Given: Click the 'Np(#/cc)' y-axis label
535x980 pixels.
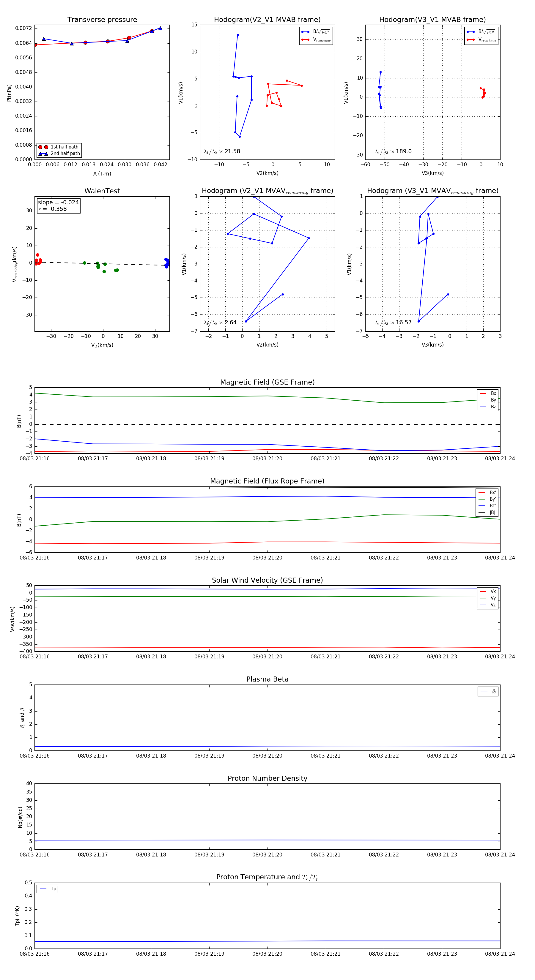Looking at the screenshot, I should pyautogui.click(x=20, y=817).
